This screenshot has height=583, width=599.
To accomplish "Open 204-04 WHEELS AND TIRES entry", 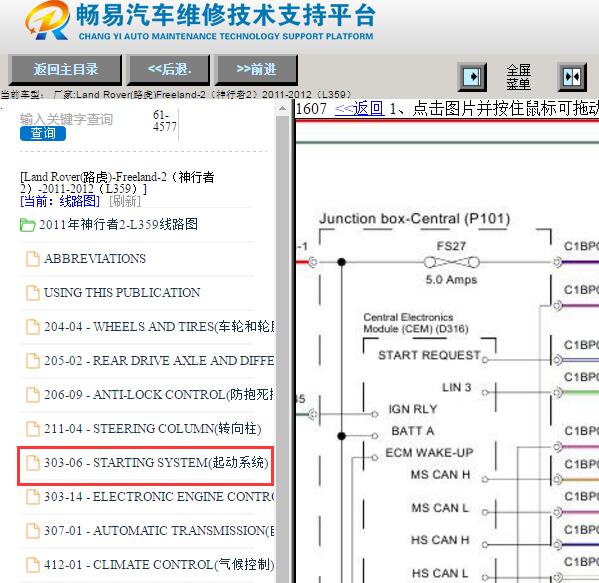I will pos(159,327).
